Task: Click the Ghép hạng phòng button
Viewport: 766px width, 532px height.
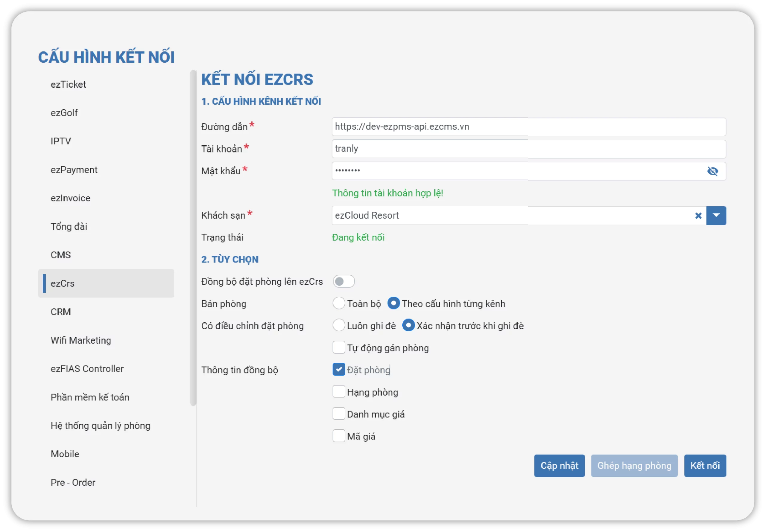Action: 634,466
